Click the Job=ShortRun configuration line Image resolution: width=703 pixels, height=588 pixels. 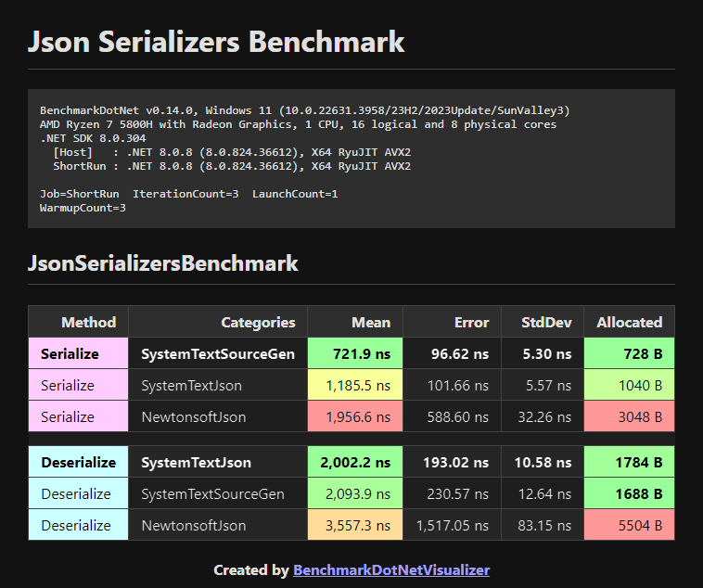(x=189, y=194)
